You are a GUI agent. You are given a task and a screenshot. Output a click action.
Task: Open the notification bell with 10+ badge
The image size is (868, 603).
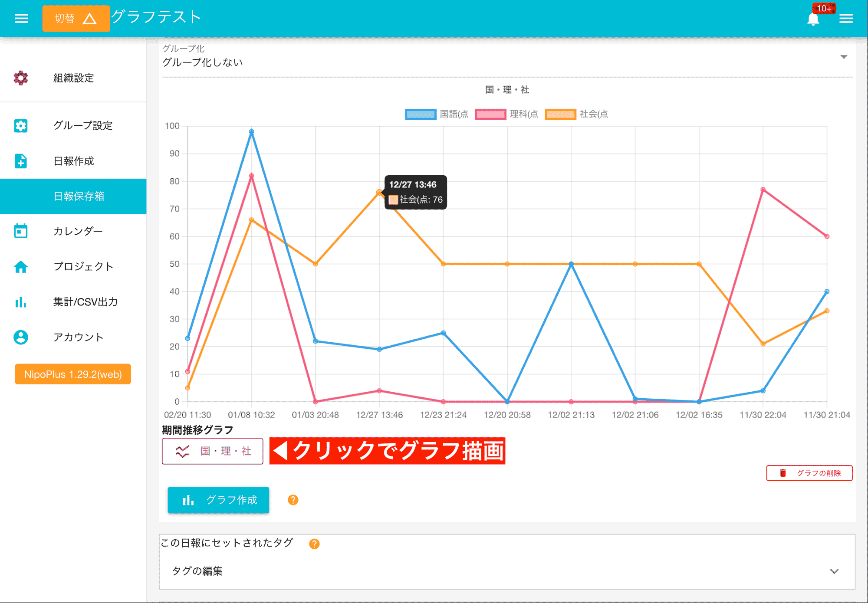coord(813,18)
